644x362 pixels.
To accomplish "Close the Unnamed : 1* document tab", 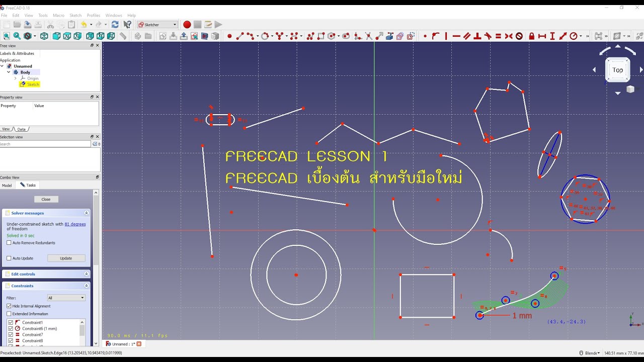I will point(139,344).
